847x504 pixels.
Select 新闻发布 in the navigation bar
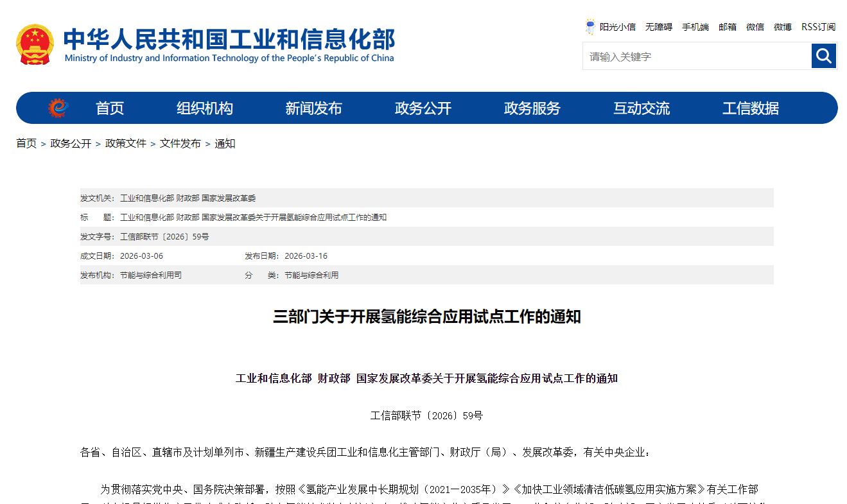click(x=313, y=109)
